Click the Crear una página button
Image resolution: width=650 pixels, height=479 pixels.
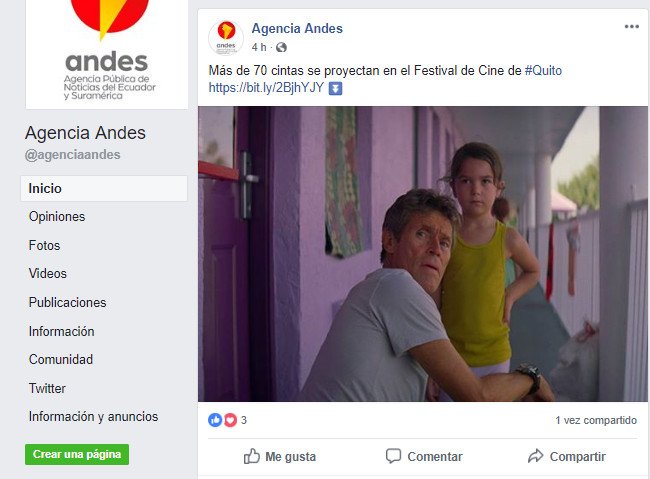[x=77, y=455]
